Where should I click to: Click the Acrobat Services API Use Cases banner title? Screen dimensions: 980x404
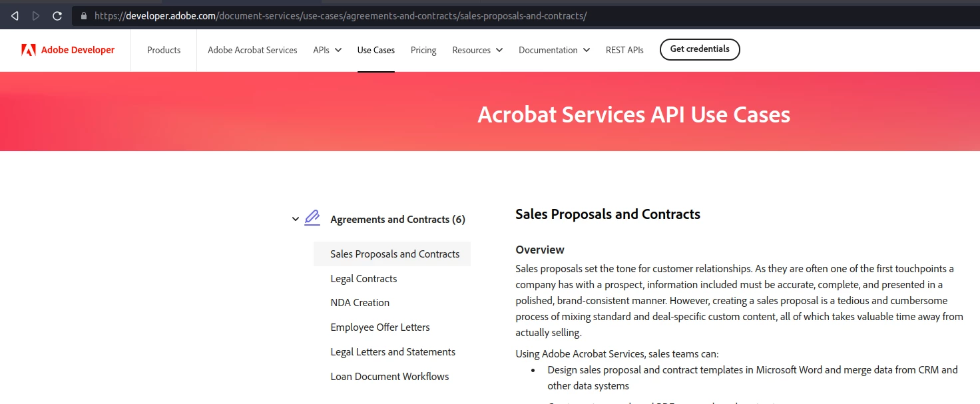click(x=634, y=114)
